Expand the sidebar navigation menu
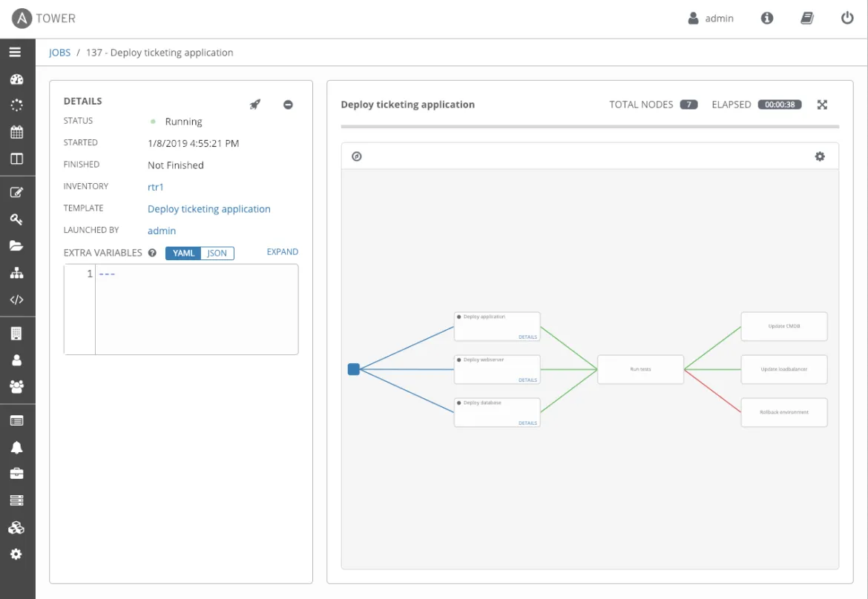This screenshot has height=599, width=868. pos(16,52)
